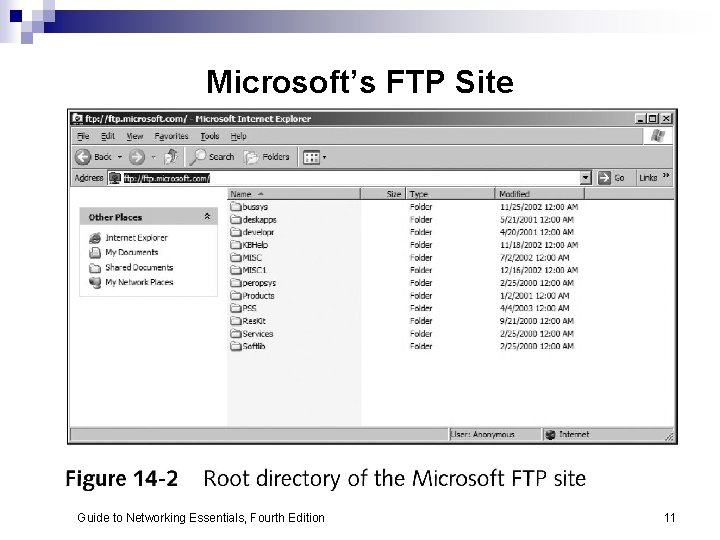
Task: Open the Forward history dropdown arrow
Action: point(154,157)
